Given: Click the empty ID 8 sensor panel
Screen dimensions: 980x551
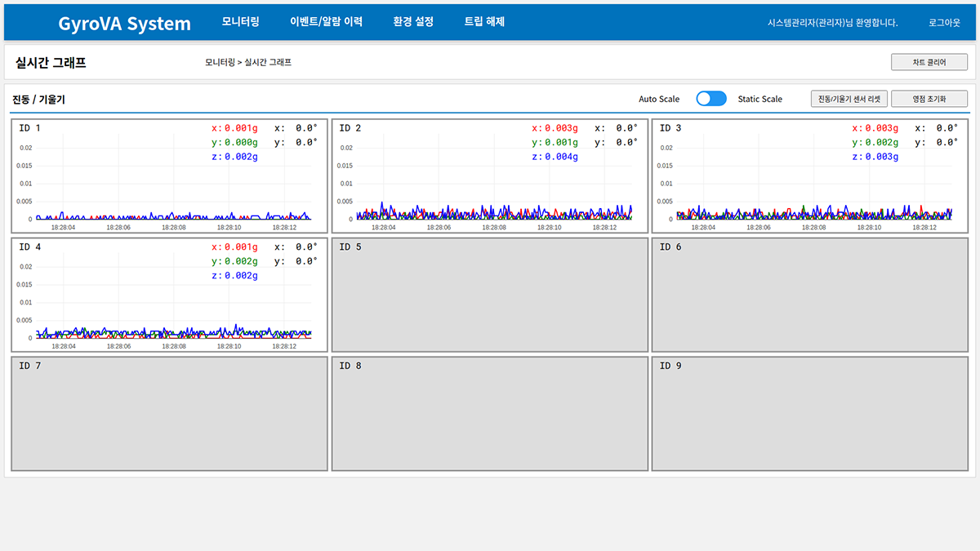Looking at the screenshot, I should (490, 413).
